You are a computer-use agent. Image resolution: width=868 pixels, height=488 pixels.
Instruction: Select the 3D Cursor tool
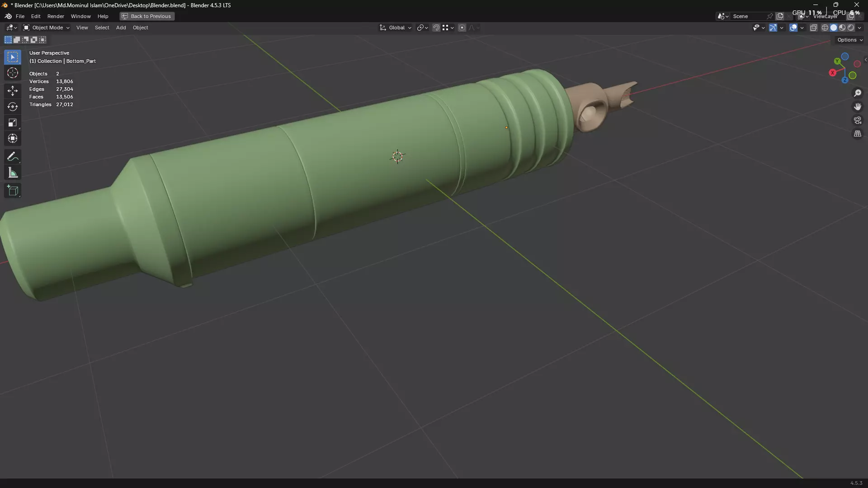point(13,73)
